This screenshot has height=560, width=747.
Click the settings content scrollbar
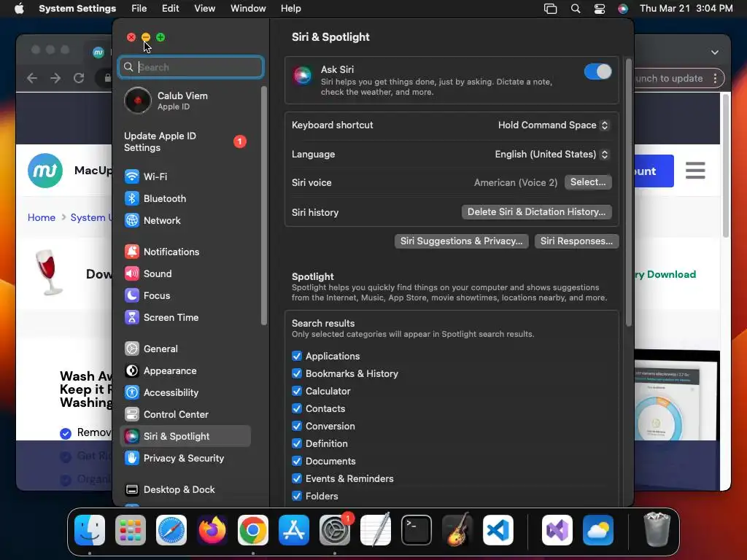(628, 192)
